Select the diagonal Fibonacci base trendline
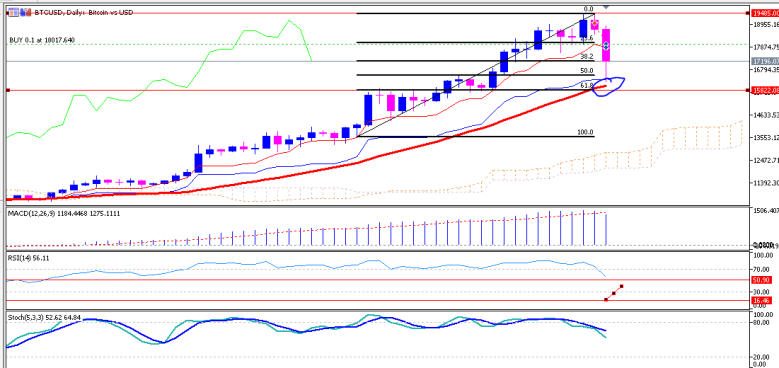 click(x=477, y=74)
